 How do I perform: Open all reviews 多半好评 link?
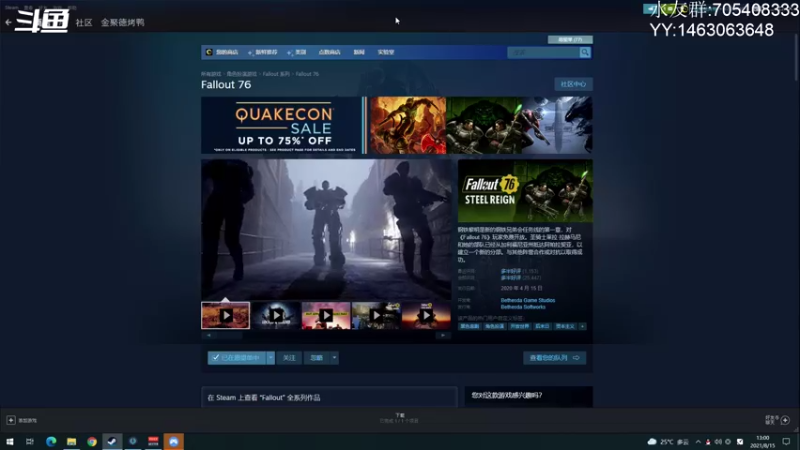511,278
